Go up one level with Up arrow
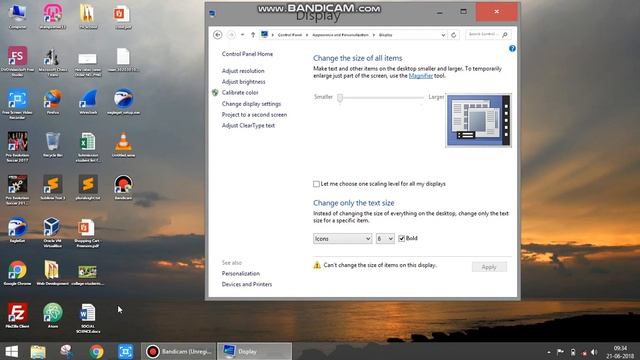The height and width of the screenshot is (360, 640). point(253,35)
